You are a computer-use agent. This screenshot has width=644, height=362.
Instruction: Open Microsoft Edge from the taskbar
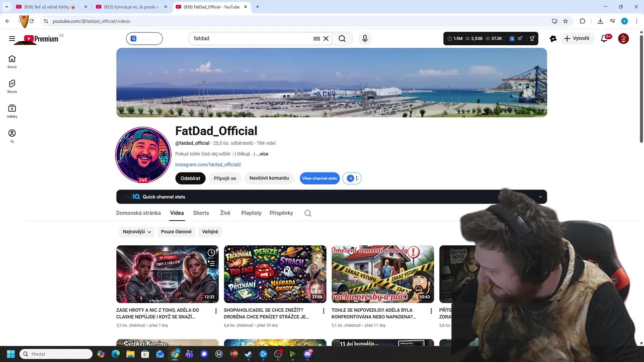pyautogui.click(x=116, y=354)
